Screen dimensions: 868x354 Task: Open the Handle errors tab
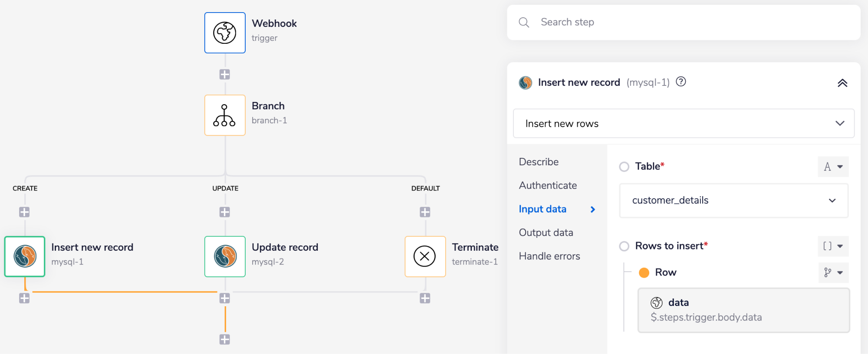pyautogui.click(x=549, y=256)
